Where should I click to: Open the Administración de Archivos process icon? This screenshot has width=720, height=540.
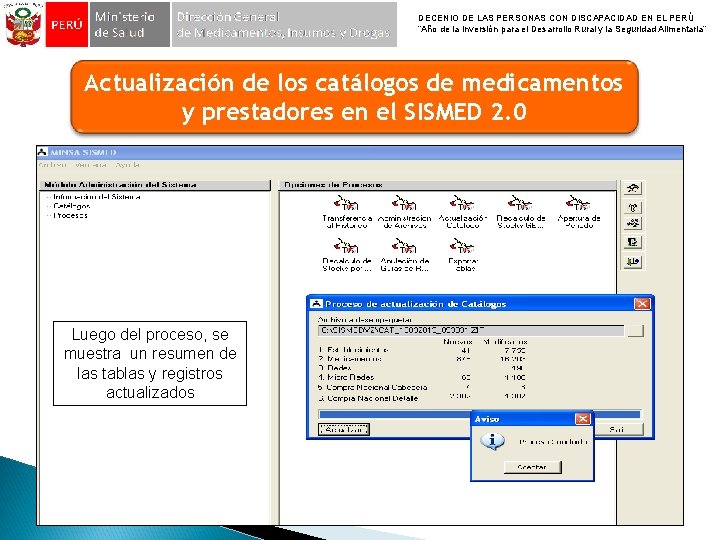pyautogui.click(x=405, y=212)
